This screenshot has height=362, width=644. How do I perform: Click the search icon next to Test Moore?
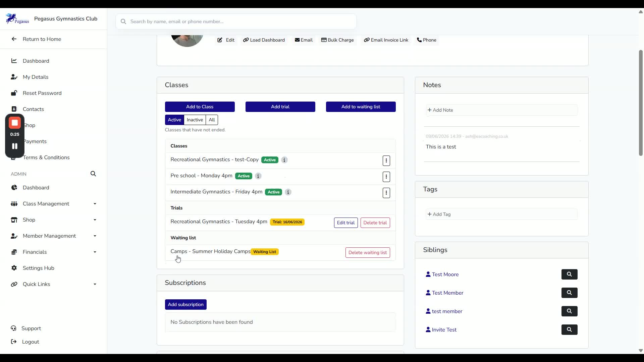click(x=569, y=274)
